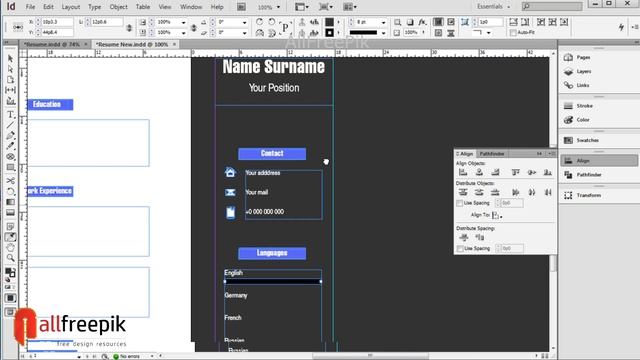
Task: Open the rotation angle dropdown
Action: 244,22
